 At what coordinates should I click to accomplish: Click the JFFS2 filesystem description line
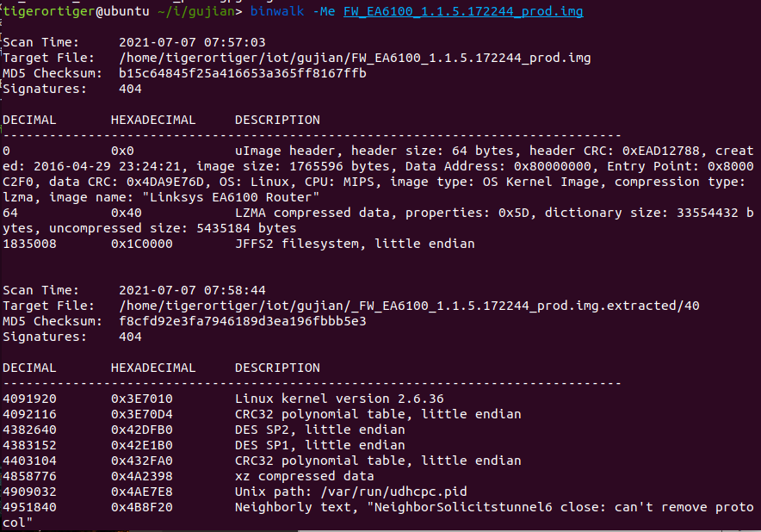point(355,244)
